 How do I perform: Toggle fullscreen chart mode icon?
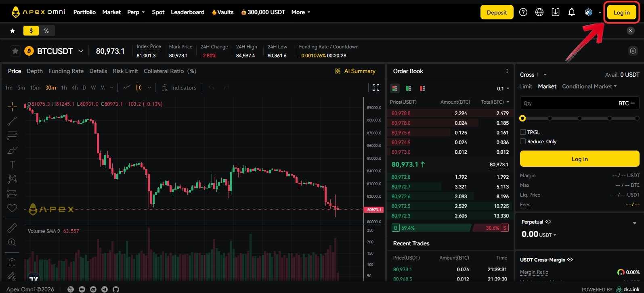coord(375,88)
